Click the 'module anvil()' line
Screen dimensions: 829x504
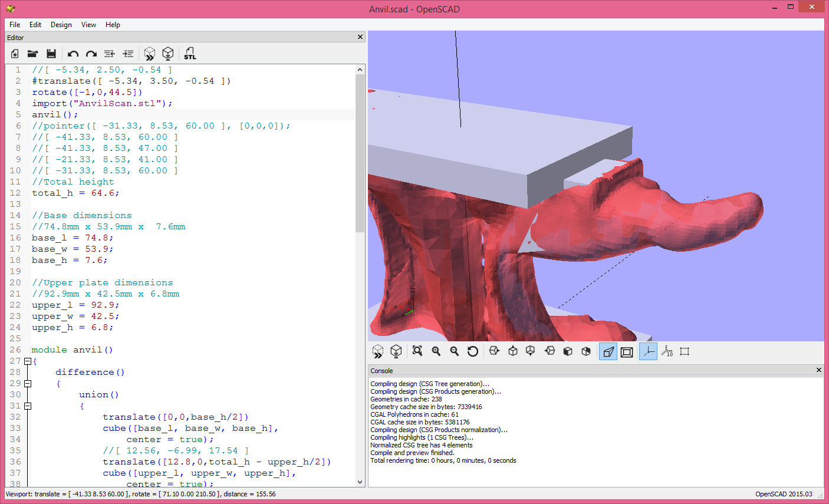(73, 350)
